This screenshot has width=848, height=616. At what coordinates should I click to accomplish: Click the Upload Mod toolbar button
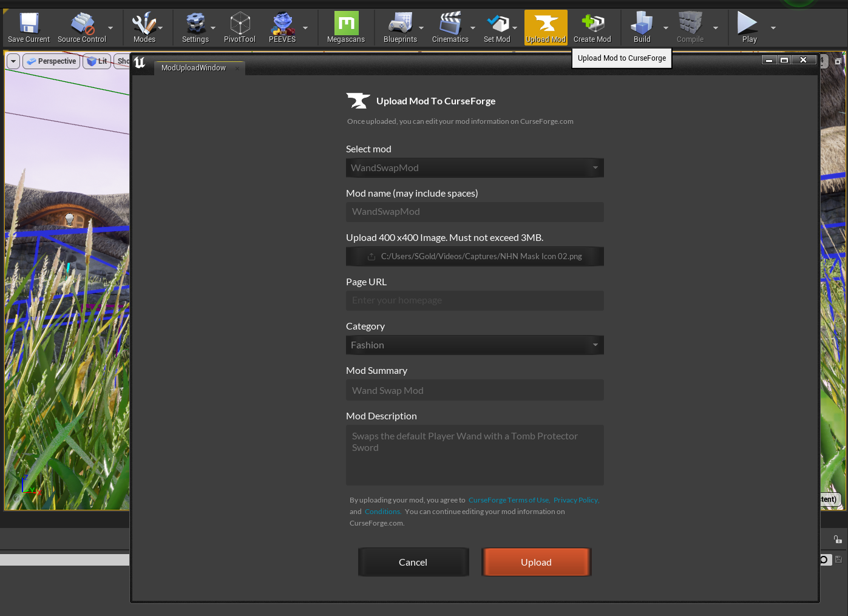click(x=546, y=28)
